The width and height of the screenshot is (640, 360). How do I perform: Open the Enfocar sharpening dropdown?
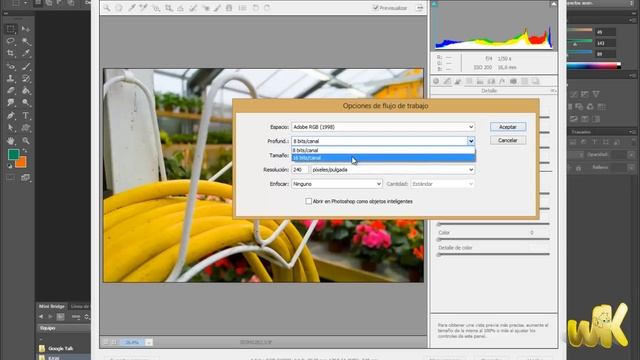[337, 184]
